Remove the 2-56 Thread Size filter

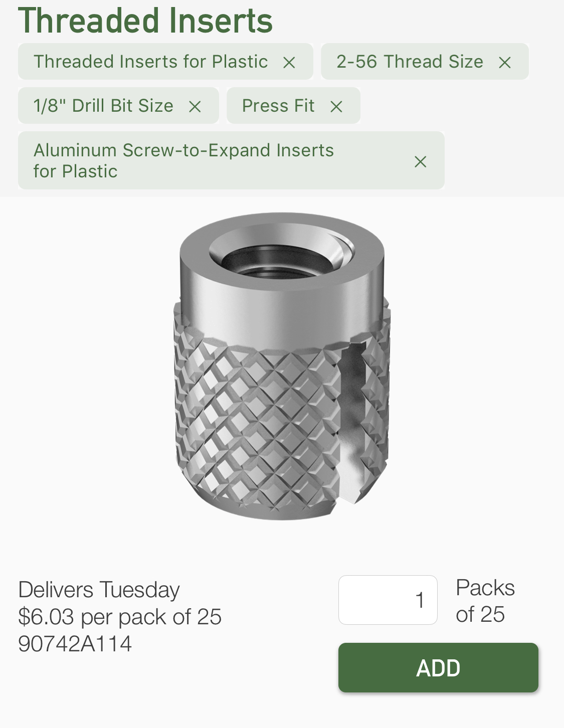[x=505, y=63]
